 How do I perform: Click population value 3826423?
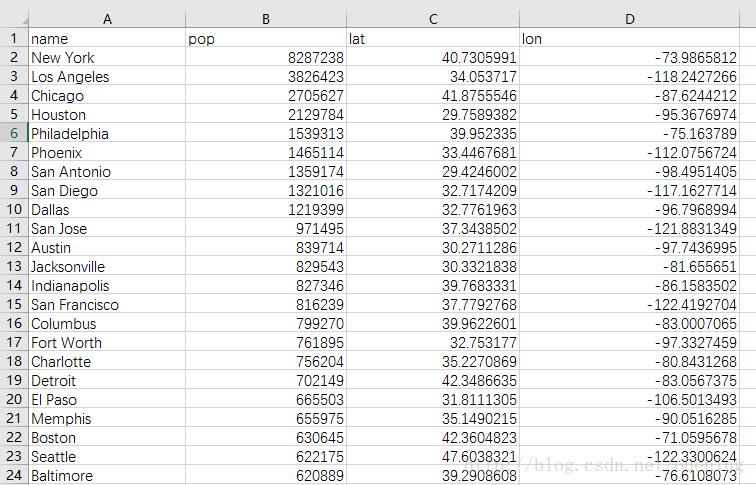[x=266, y=76]
